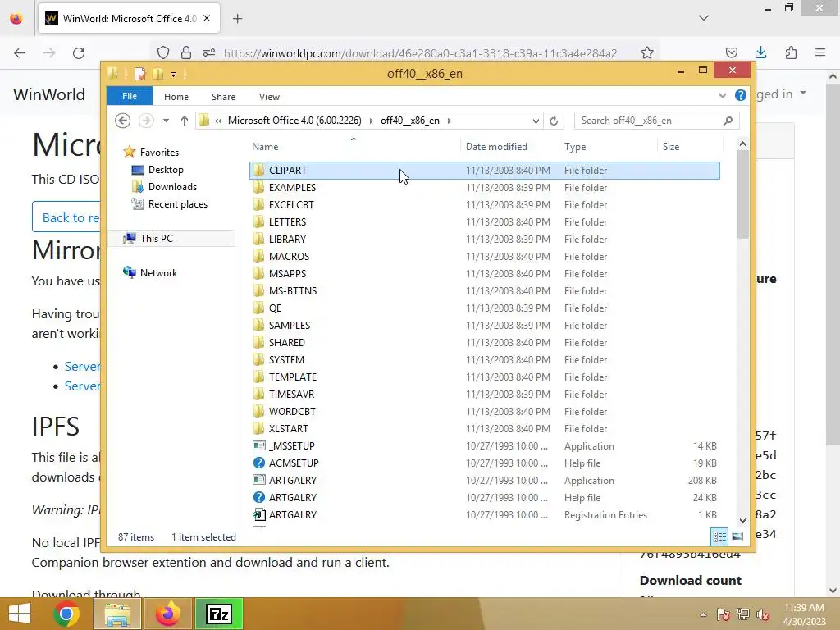Select Network in navigation pane
This screenshot has width=840, height=630.
(x=158, y=272)
